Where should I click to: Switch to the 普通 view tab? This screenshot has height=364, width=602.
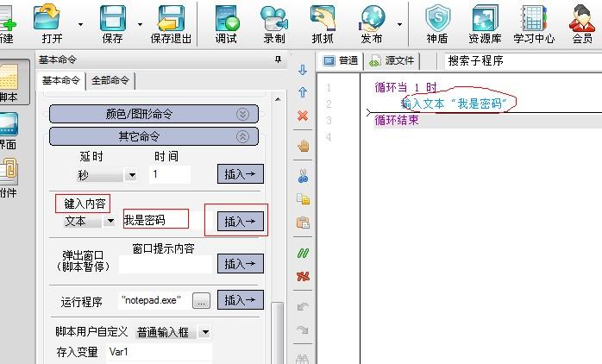click(341, 60)
